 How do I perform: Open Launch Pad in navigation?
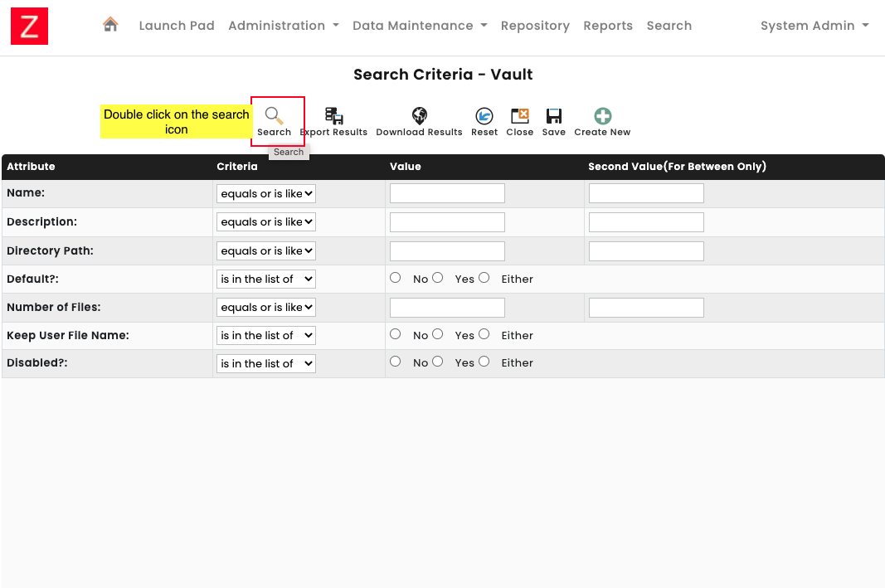[x=177, y=26]
